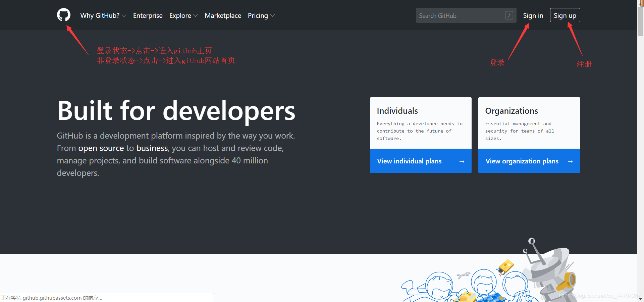Follow the business link

pos(152,148)
